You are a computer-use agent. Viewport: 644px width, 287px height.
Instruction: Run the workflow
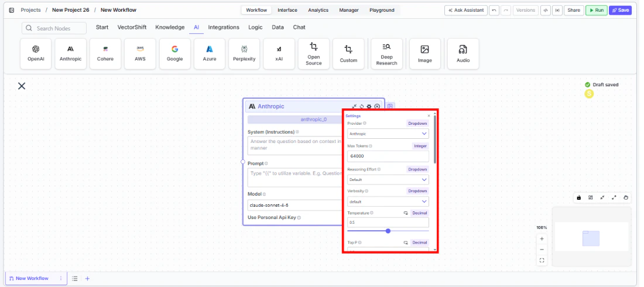(597, 11)
